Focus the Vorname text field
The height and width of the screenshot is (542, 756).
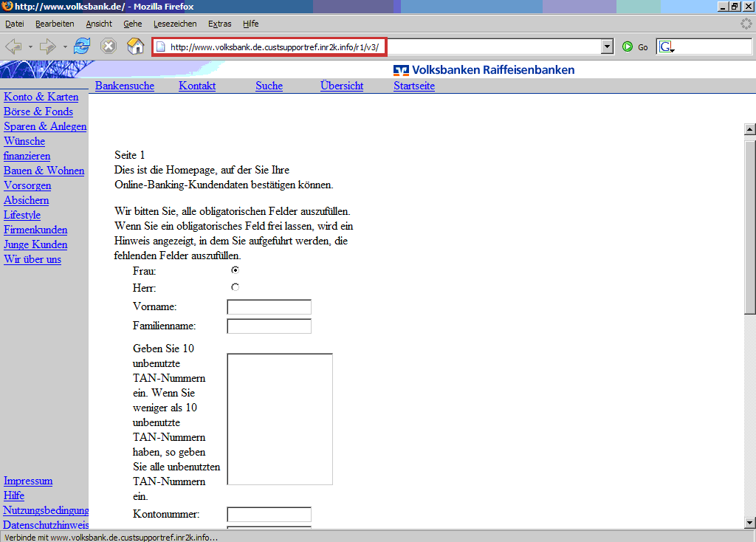[x=269, y=307]
